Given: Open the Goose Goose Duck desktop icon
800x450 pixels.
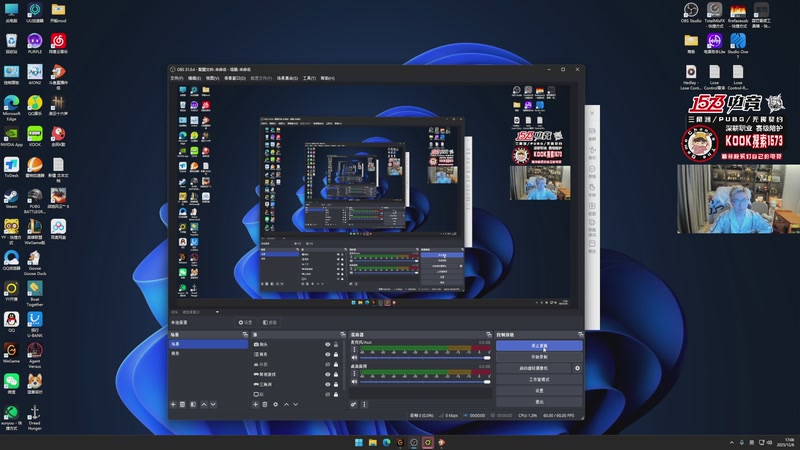Looking at the screenshot, I should pyautogui.click(x=35, y=263).
